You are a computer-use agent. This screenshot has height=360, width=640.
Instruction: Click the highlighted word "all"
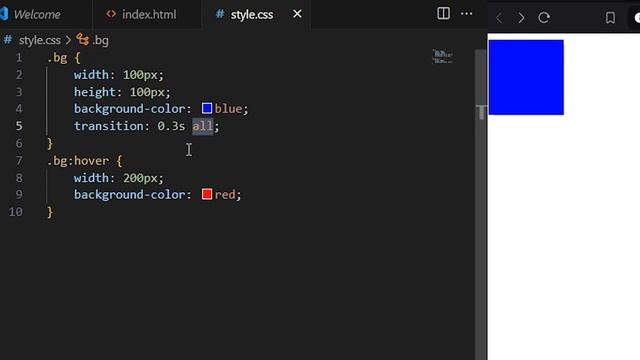pyautogui.click(x=202, y=126)
